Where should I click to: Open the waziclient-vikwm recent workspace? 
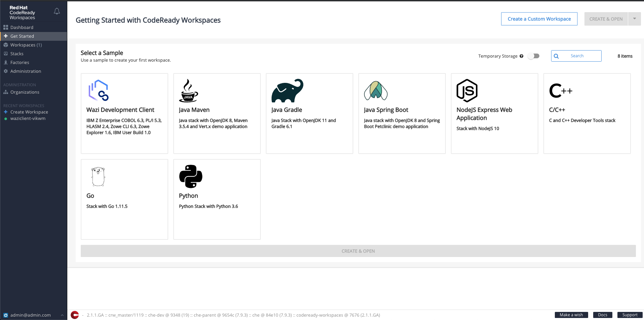coord(28,119)
